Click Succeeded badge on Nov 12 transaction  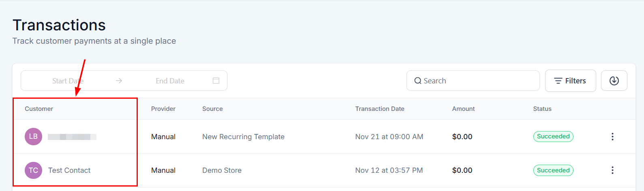tap(553, 170)
